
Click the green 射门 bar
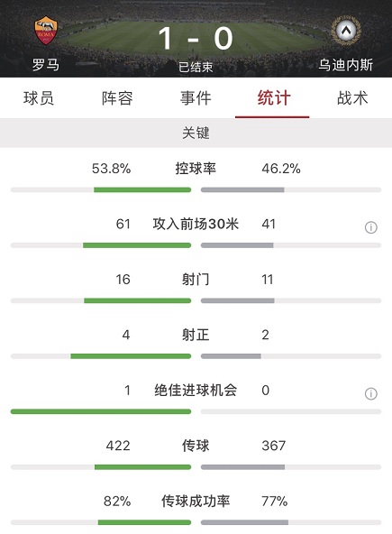click(138, 300)
